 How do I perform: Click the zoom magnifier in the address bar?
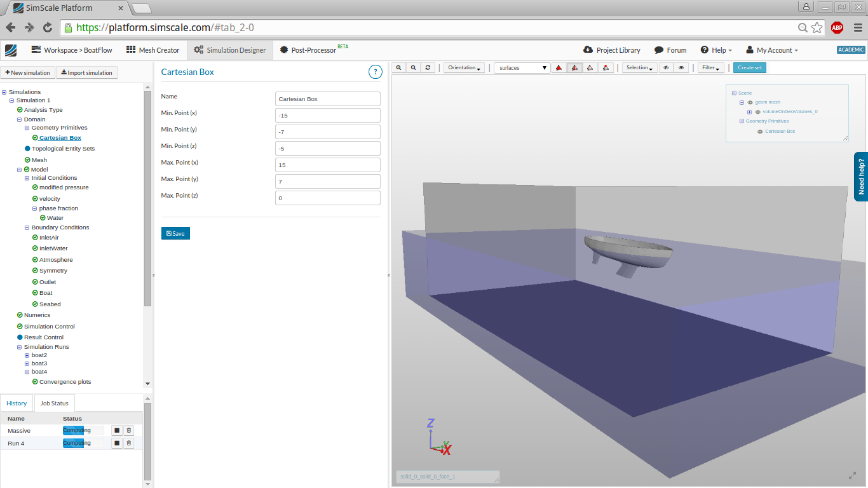[803, 28]
